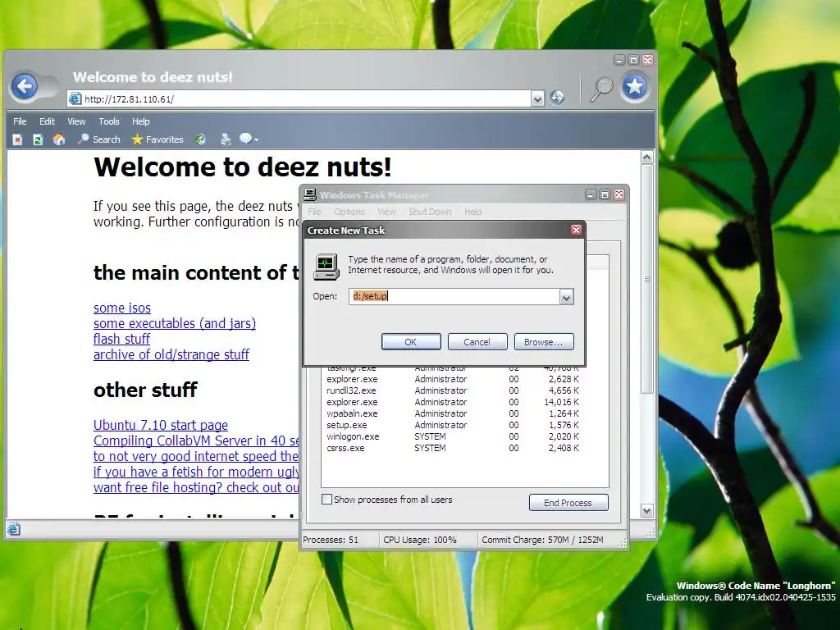Open Favorites toolbar button
840x630 pixels.
[x=157, y=139]
